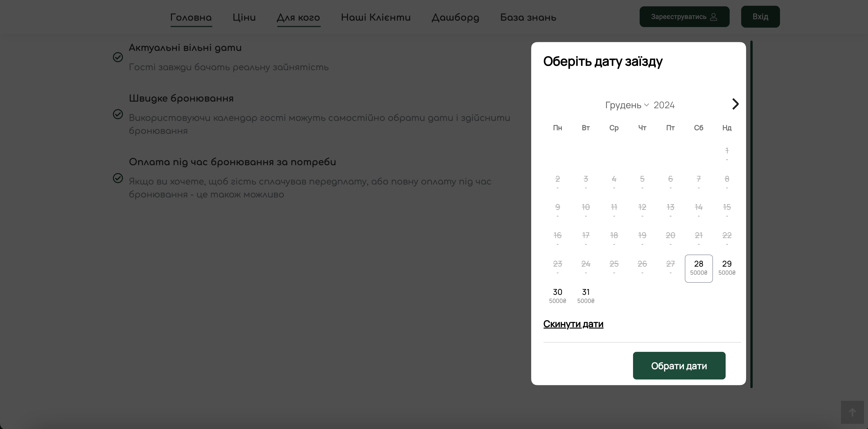Image resolution: width=868 pixels, height=429 pixels.
Task: Open the Дашборд menu item
Action: (455, 17)
